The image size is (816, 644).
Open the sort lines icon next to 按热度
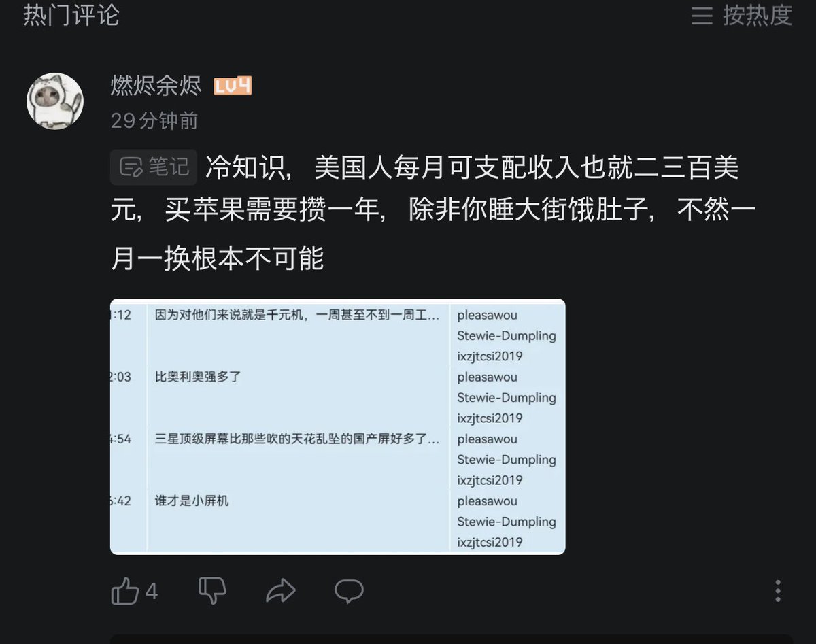pos(702,15)
